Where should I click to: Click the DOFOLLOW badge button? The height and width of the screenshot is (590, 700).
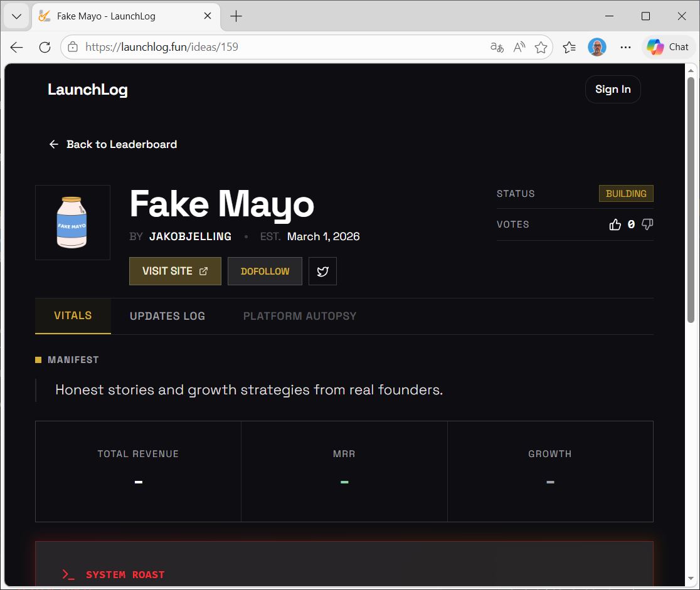(265, 271)
